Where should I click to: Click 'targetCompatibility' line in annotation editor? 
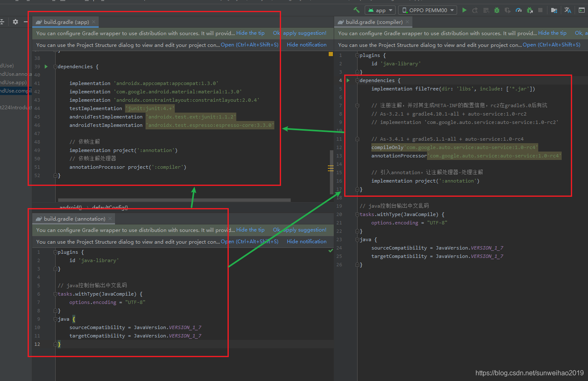pyautogui.click(x=135, y=336)
